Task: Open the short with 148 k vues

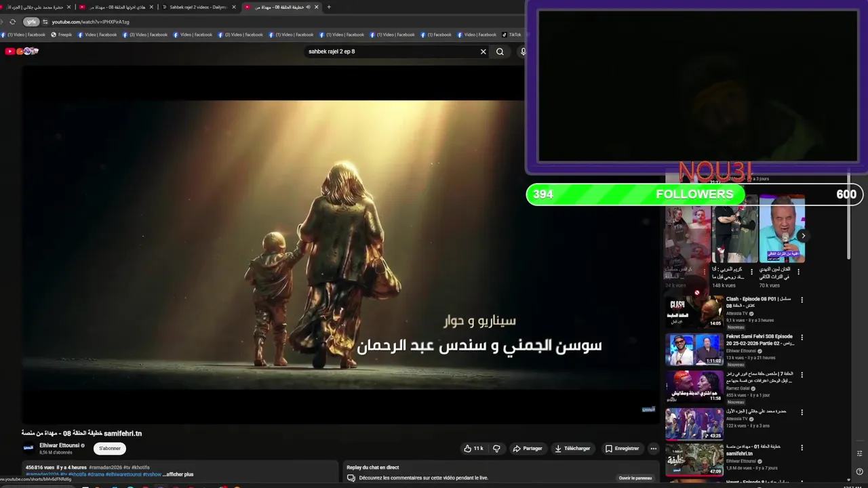Action: click(x=735, y=229)
